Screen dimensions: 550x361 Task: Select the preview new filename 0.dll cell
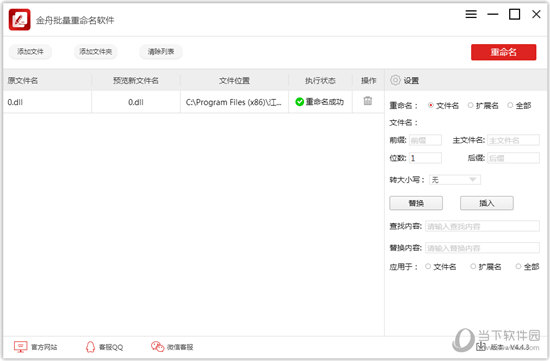136,102
